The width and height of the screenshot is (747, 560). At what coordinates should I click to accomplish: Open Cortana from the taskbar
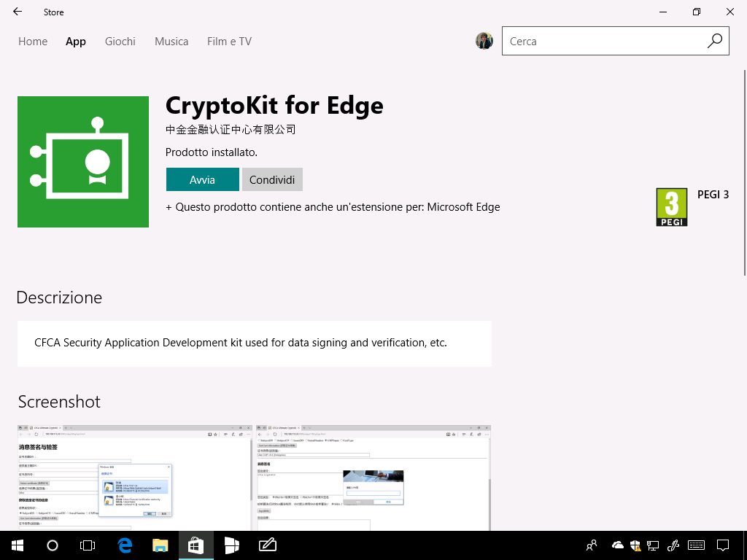[53, 545]
